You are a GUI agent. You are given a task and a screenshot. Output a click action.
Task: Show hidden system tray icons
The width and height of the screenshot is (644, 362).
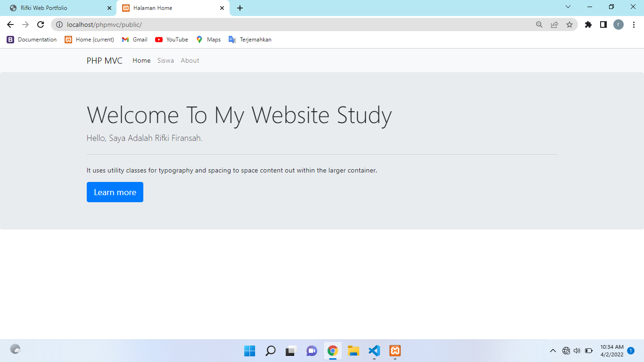click(553, 351)
